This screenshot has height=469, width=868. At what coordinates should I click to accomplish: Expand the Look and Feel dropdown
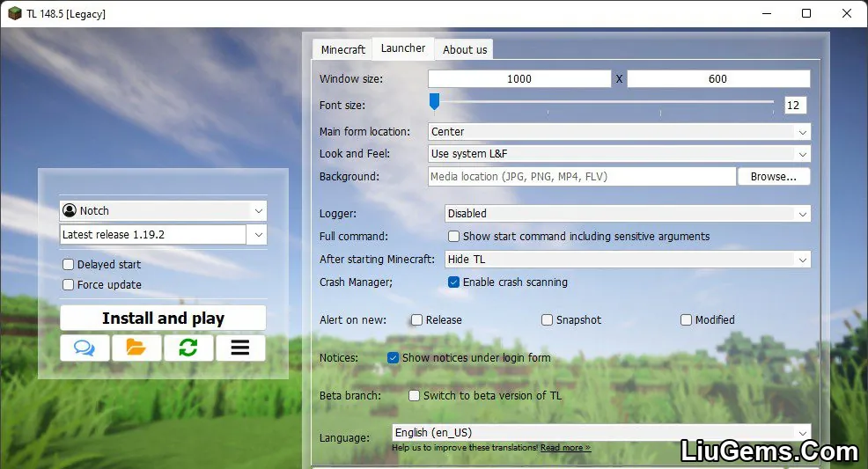pyautogui.click(x=619, y=154)
